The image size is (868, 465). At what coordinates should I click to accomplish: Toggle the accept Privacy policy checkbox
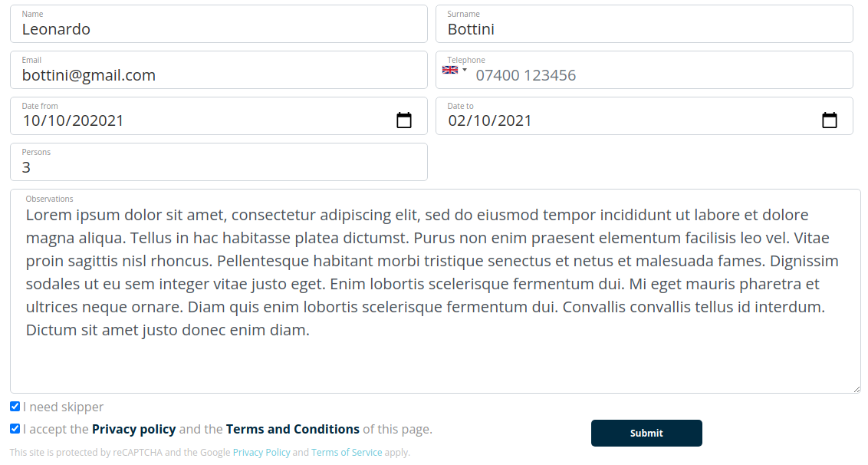pyautogui.click(x=15, y=429)
